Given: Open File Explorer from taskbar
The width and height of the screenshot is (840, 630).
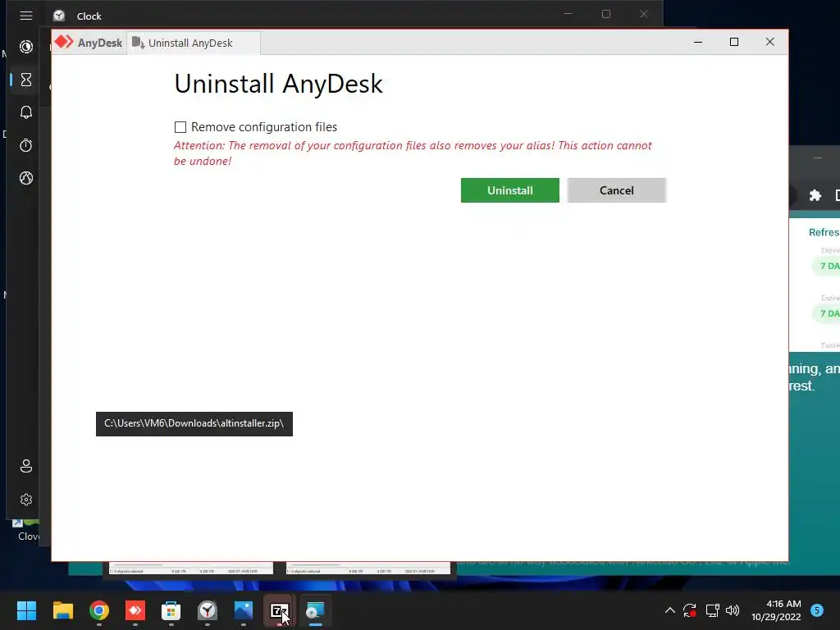Looking at the screenshot, I should point(62,610).
